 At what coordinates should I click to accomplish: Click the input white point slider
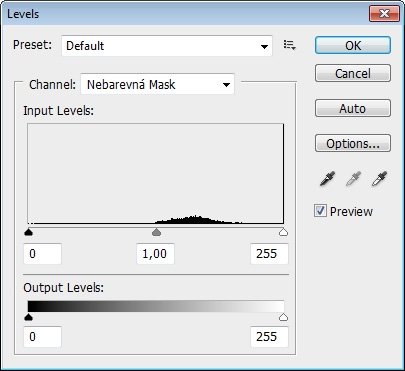tap(283, 232)
